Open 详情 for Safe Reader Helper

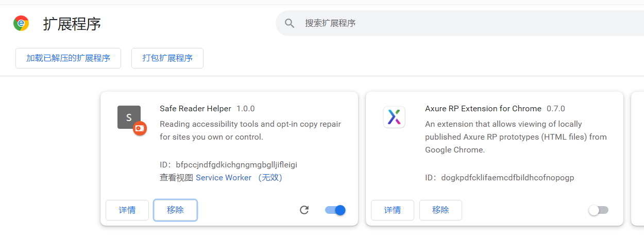(127, 210)
